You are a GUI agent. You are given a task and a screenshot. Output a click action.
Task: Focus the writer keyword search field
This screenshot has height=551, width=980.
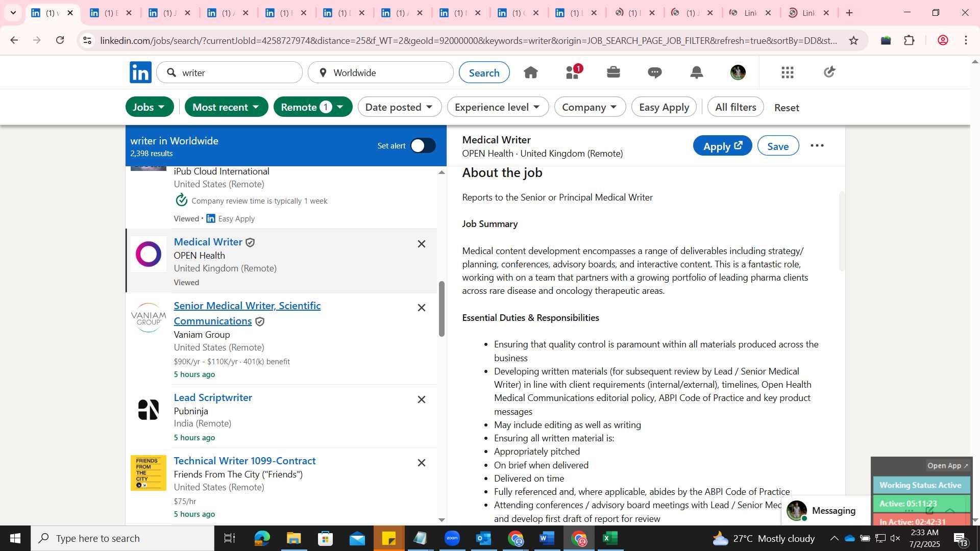[x=230, y=72]
